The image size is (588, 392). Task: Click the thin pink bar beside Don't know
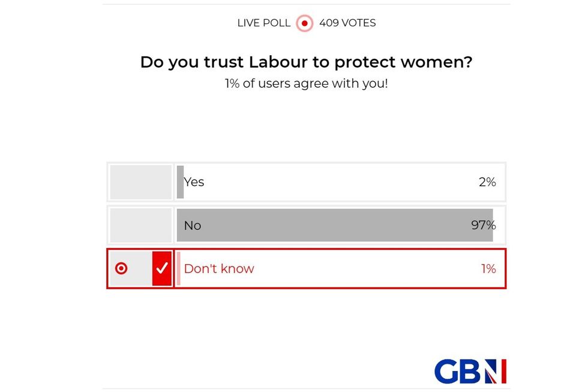[179, 268]
